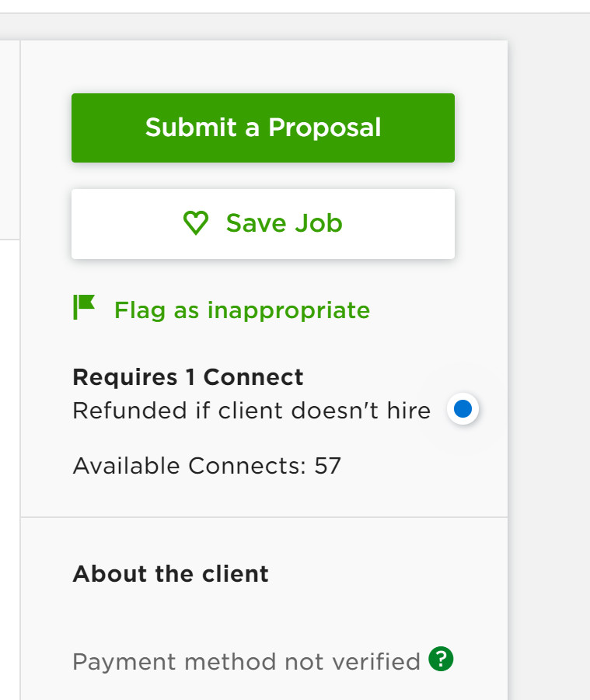590x700 pixels.
Task: Click the Payment method not verified text
Action: [x=246, y=662]
